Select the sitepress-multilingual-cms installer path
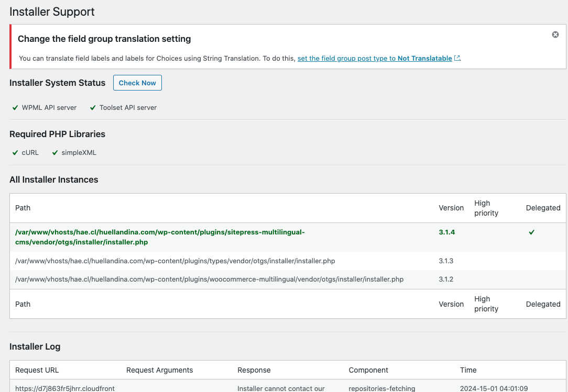This screenshot has width=568, height=392. tap(160, 237)
